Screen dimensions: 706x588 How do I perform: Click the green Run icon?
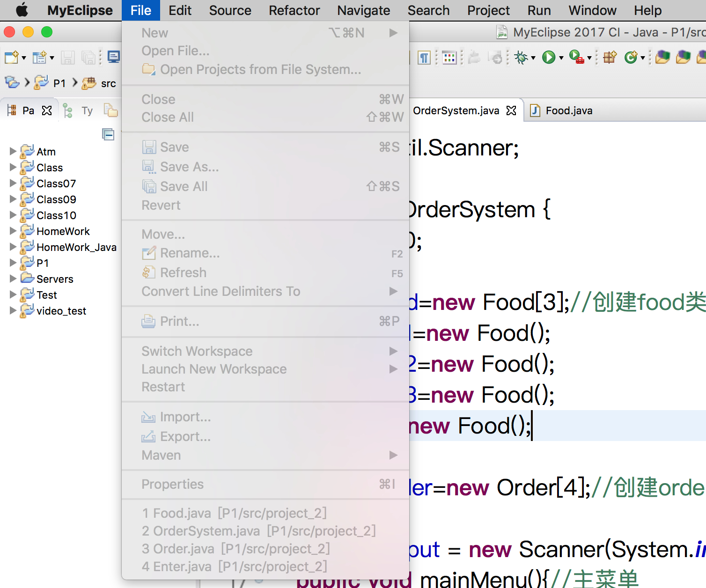(548, 58)
